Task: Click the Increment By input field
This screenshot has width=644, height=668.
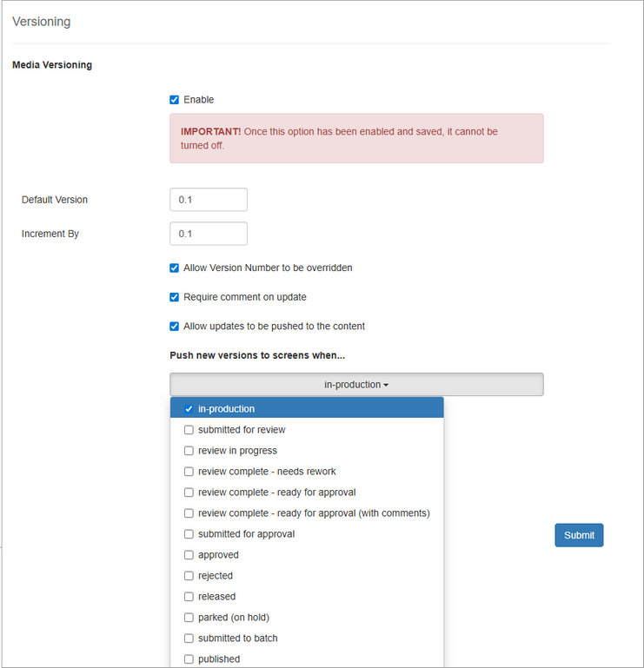Action: point(209,234)
